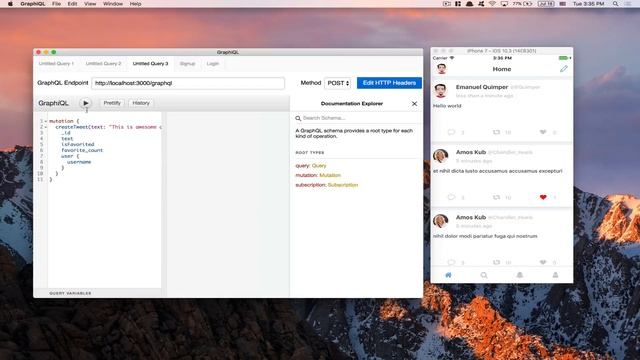Tap reply icon on Hello world tweet
This screenshot has height=360, width=640.
(x=451, y=132)
